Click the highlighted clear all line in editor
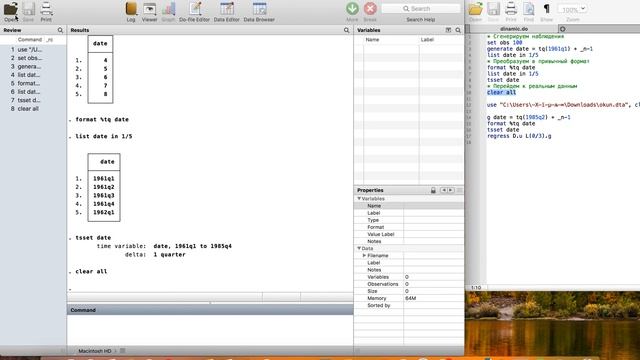 click(x=501, y=93)
